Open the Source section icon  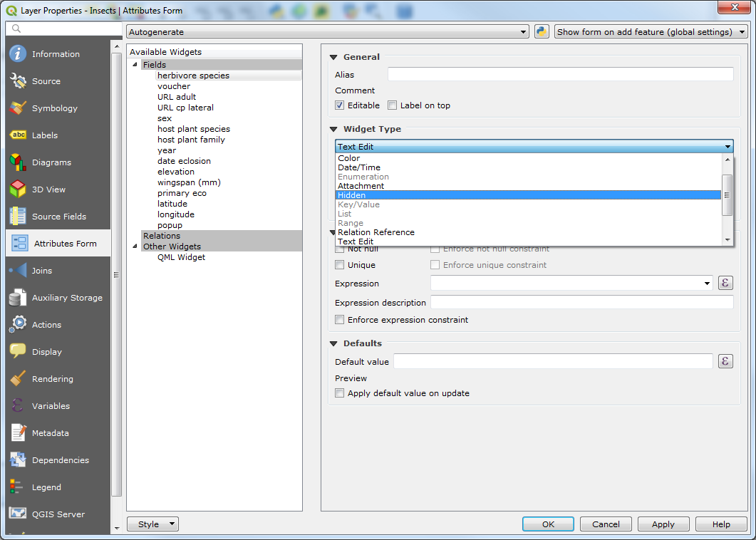point(18,81)
